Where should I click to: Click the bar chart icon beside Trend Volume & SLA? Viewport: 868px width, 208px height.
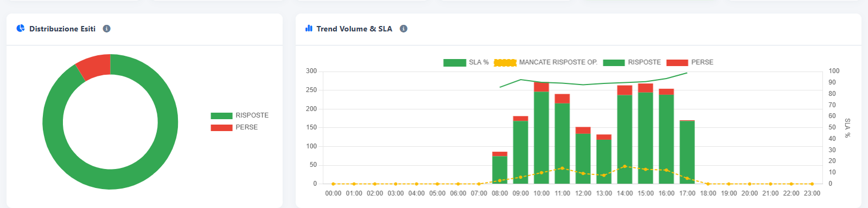[x=309, y=28]
